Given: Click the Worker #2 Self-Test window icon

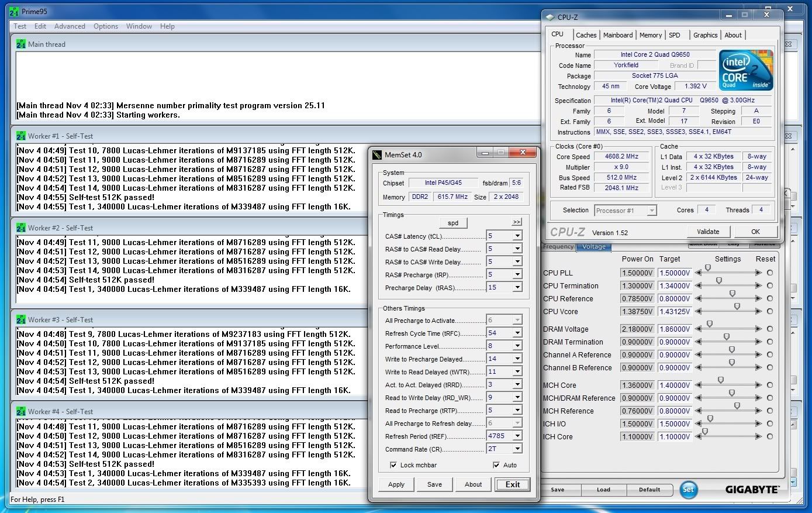Looking at the screenshot, I should [21, 228].
